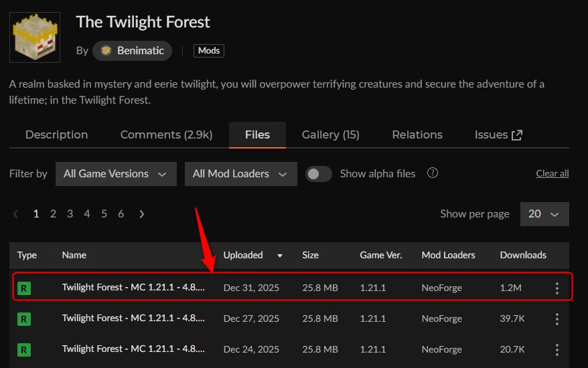Click the alpha files help question icon
The image size is (588, 368).
pos(433,173)
